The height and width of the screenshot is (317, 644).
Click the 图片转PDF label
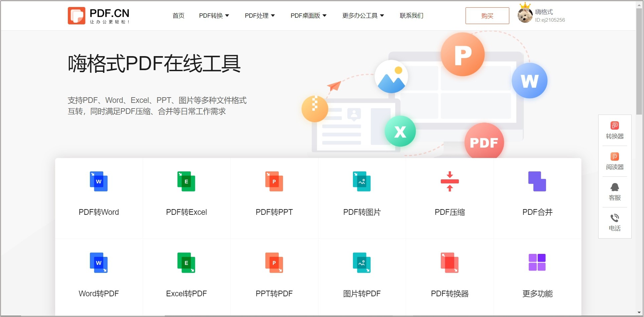pyautogui.click(x=362, y=294)
